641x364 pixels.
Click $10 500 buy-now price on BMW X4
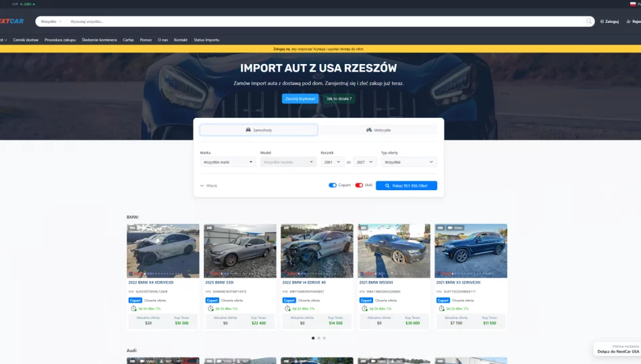tap(182, 323)
